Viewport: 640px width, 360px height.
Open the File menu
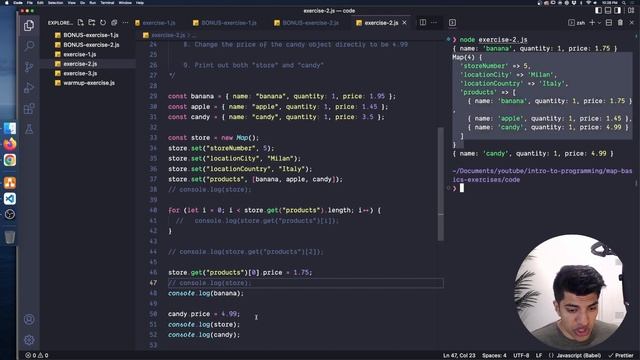coord(29,2)
